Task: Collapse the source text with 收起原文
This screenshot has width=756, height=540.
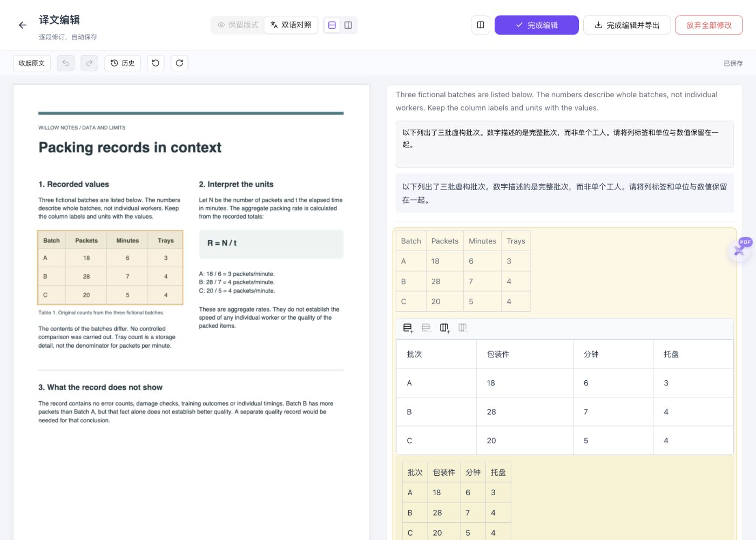Action: coord(32,63)
